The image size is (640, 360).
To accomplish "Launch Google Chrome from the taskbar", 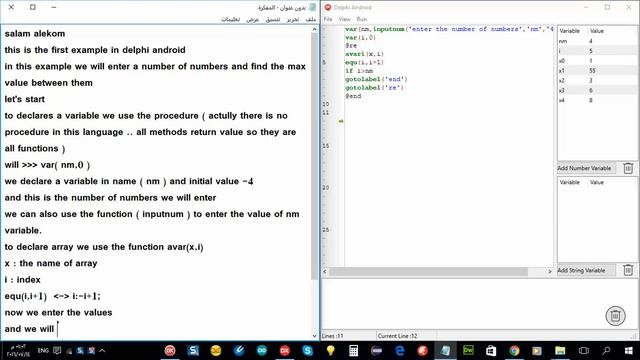I will coord(514,351).
